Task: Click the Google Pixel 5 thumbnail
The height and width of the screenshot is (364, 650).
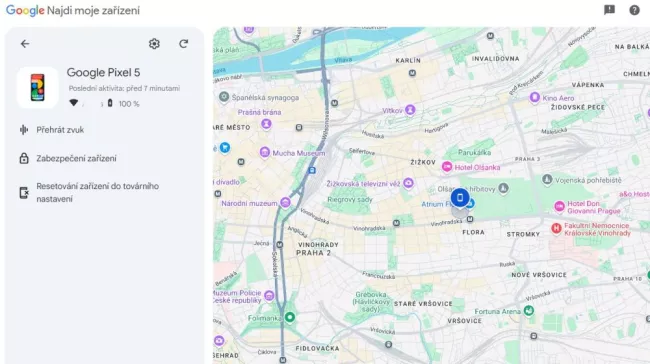Action: tap(37, 87)
